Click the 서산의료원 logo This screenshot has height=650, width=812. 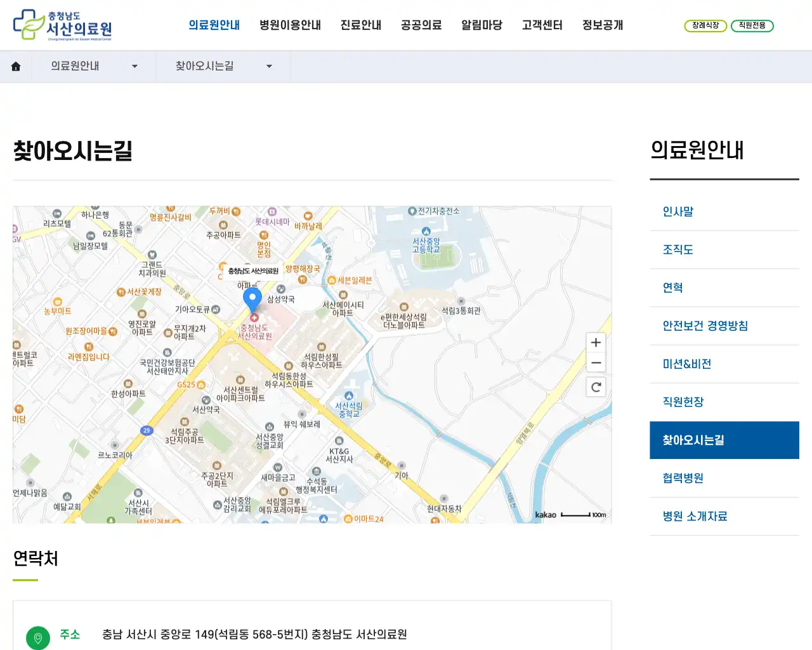(63, 25)
